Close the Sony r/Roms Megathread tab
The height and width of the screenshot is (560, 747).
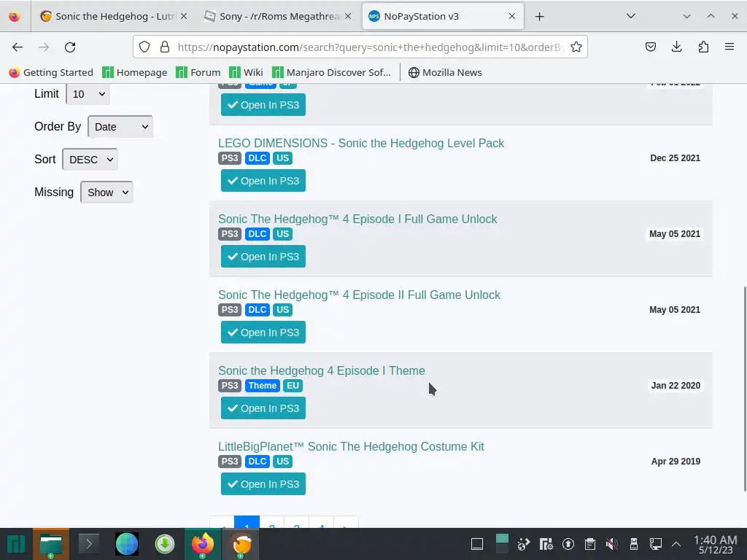coord(348,16)
